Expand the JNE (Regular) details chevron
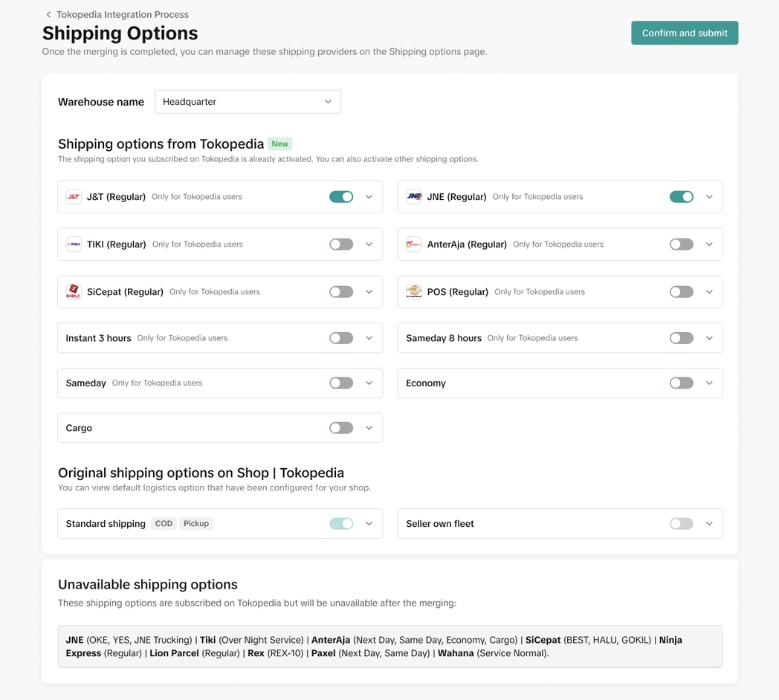Image resolution: width=779 pixels, height=700 pixels. pyautogui.click(x=709, y=197)
